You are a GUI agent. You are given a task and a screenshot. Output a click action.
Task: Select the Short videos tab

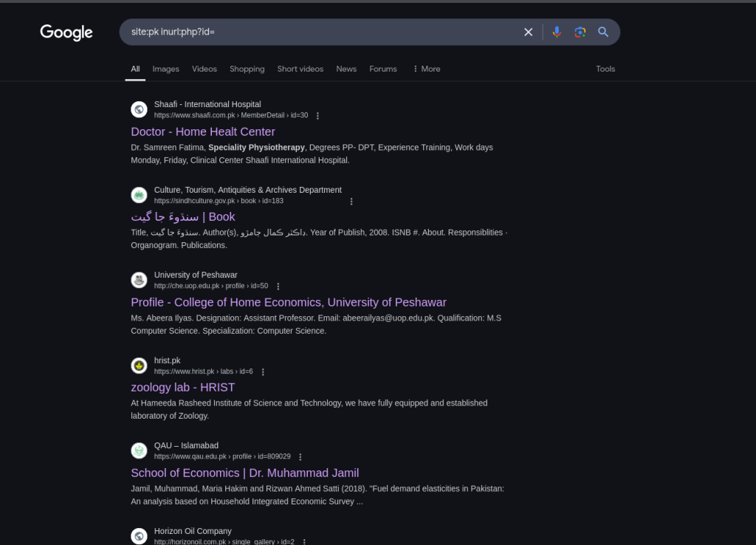pyautogui.click(x=300, y=69)
